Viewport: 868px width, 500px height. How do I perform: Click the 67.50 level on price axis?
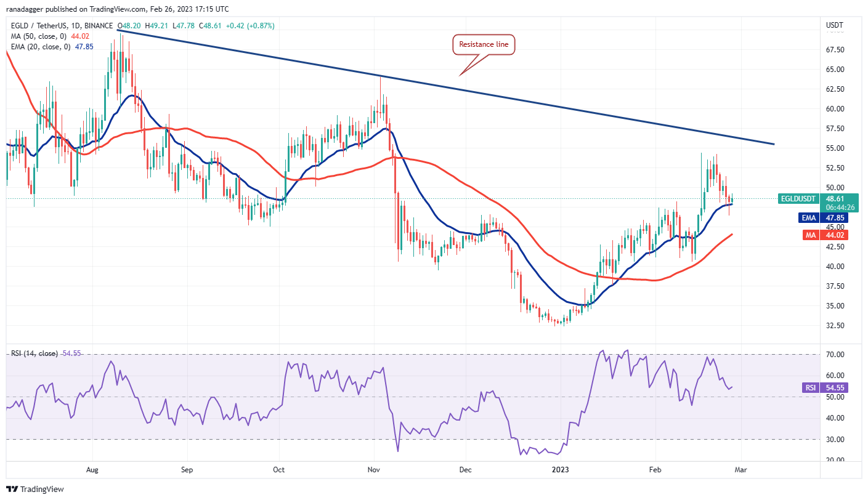coord(835,50)
